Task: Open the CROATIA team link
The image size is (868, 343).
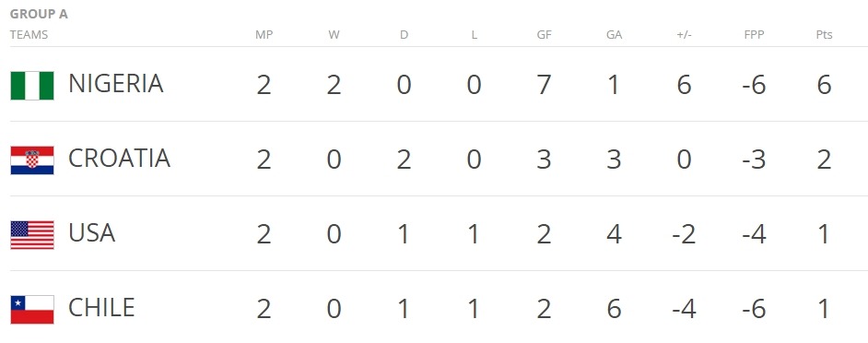Action: [119, 159]
